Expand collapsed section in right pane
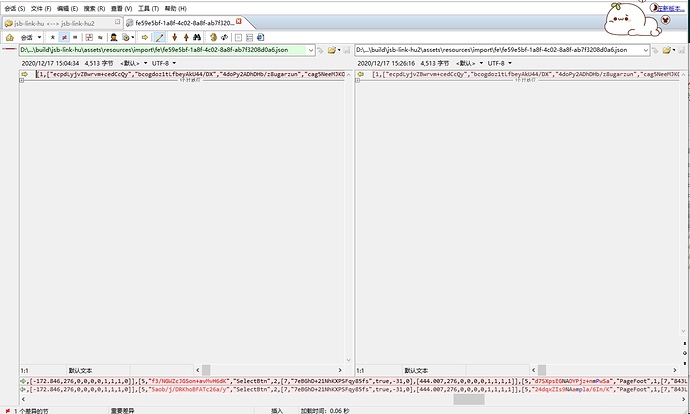Viewport: 690px width, 414px height. point(357,81)
